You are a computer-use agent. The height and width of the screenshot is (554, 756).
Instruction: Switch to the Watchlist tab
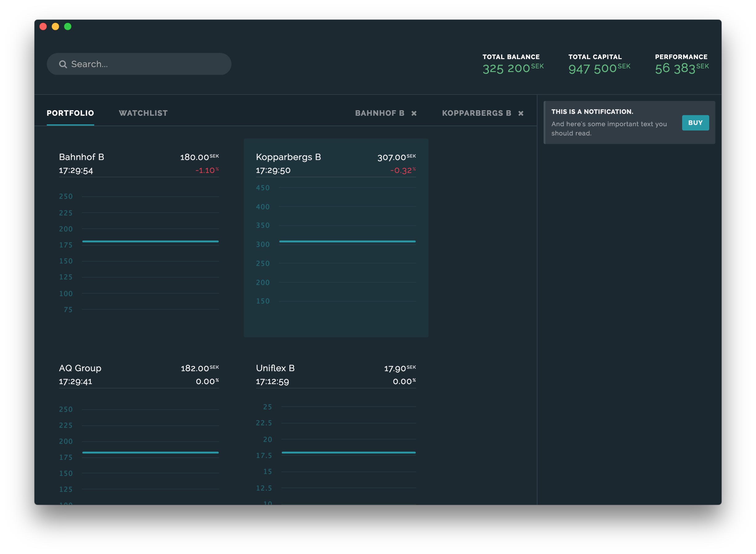coord(143,113)
